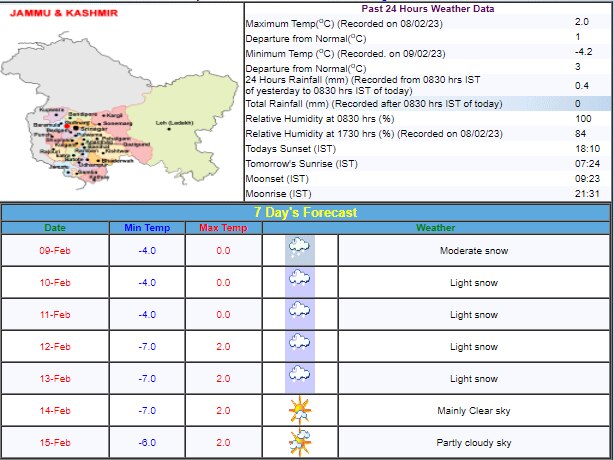Click the moonrise time 21:31

587,193
